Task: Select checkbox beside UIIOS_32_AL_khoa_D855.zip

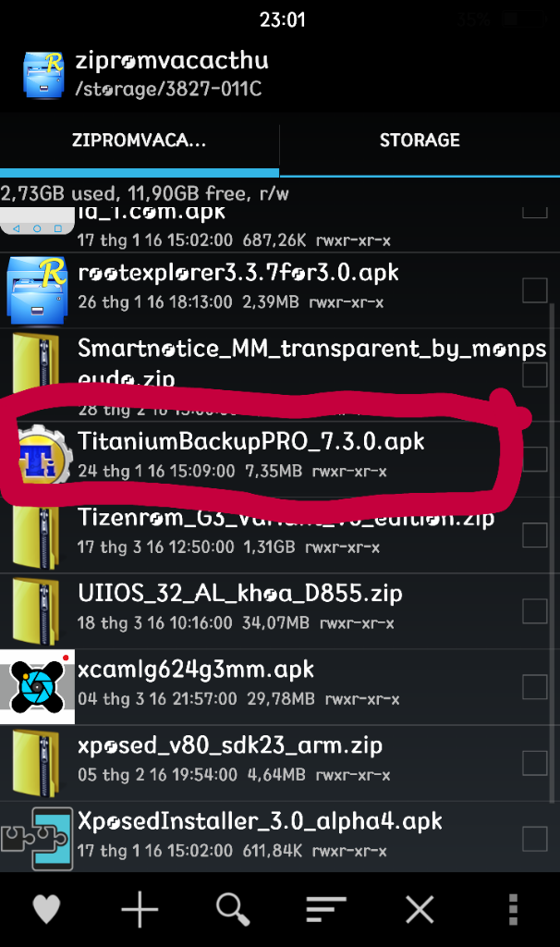Action: [x=535, y=610]
